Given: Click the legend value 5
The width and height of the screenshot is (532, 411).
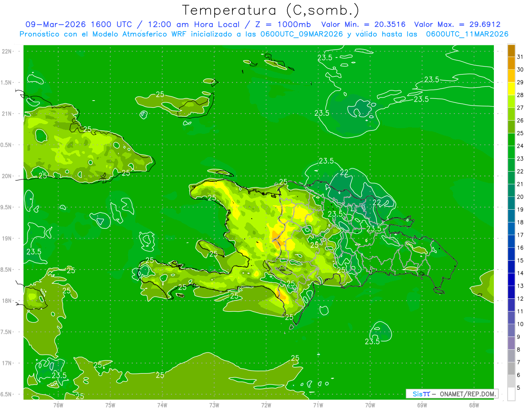Looking at the screenshot, I should click(x=519, y=388).
